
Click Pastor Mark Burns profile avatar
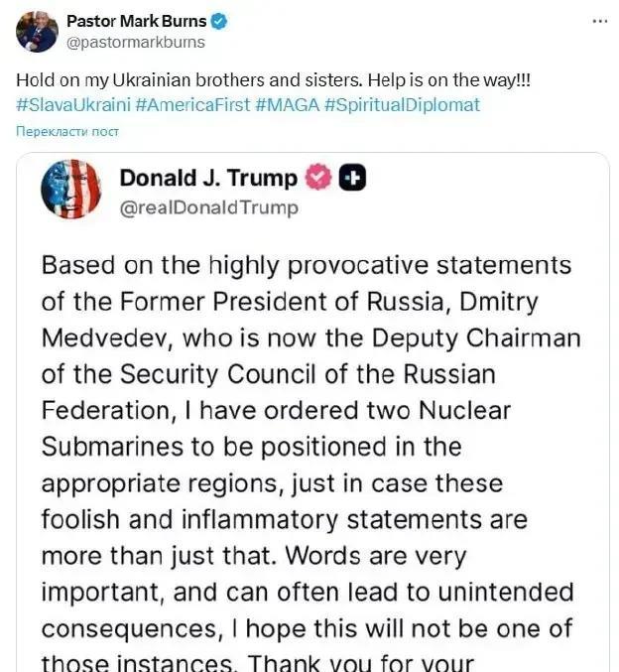click(38, 33)
